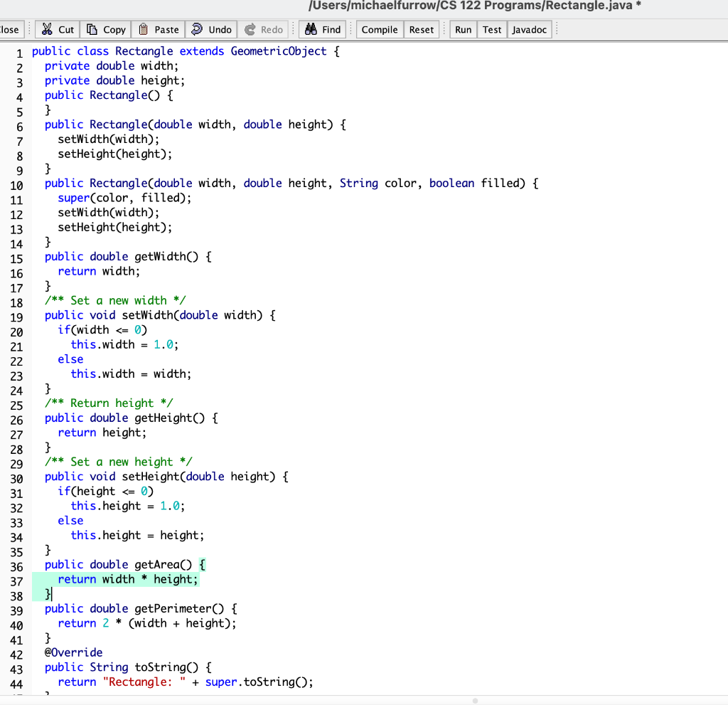Click 'return height;' statement
The image size is (728, 705).
pyautogui.click(x=102, y=433)
